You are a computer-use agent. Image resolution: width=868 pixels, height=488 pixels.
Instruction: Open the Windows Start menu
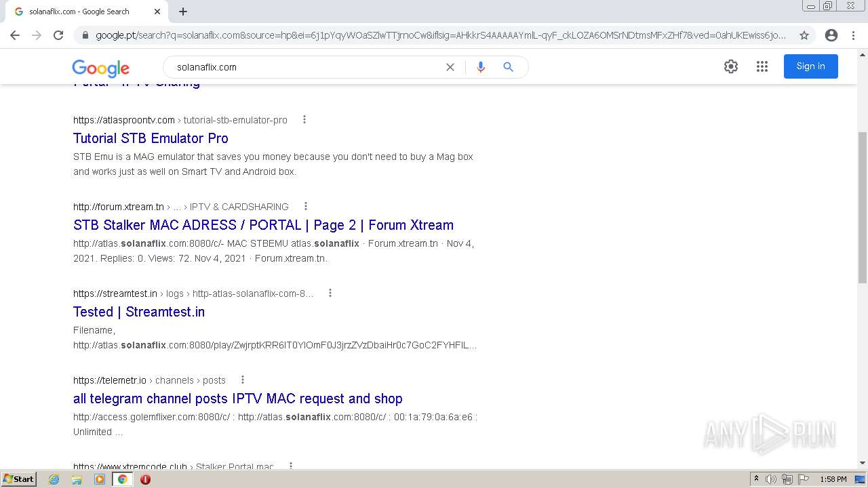[x=19, y=479]
